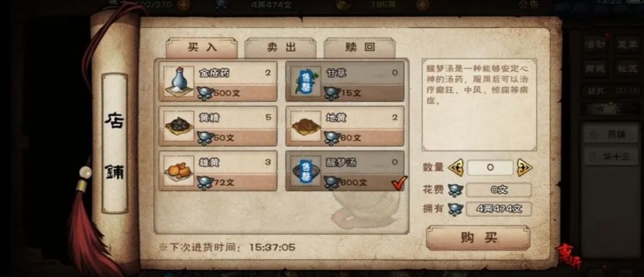Click the plus icon beside 195两
Screen dimensions: 644x277
[x=422, y=5]
